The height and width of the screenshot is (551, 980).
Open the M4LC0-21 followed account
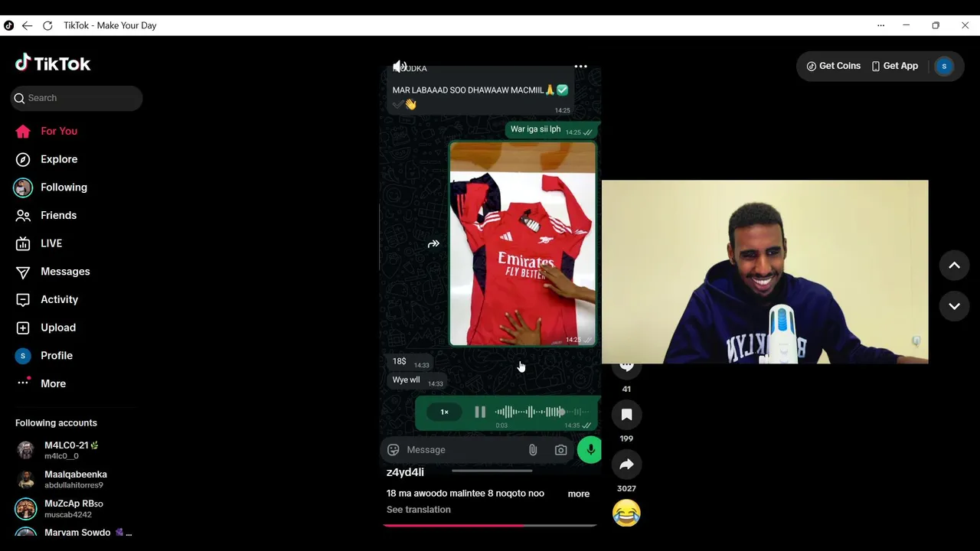click(60, 450)
